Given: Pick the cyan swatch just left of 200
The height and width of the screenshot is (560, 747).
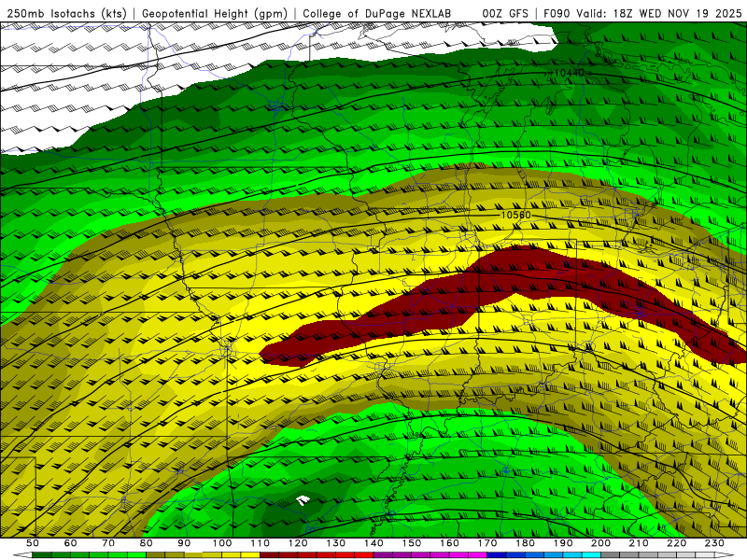Looking at the screenshot, I should point(592,555).
